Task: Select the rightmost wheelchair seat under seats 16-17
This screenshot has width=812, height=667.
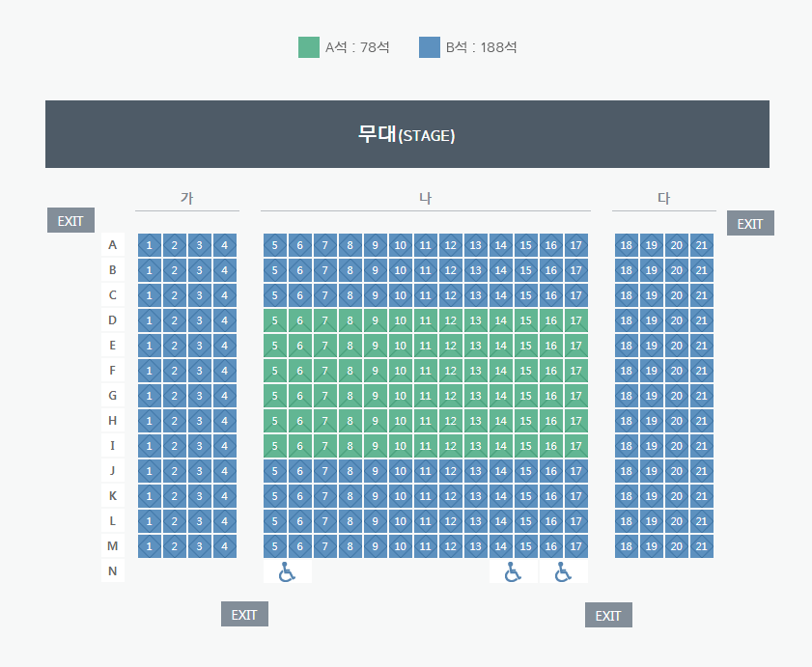Action: 564,571
